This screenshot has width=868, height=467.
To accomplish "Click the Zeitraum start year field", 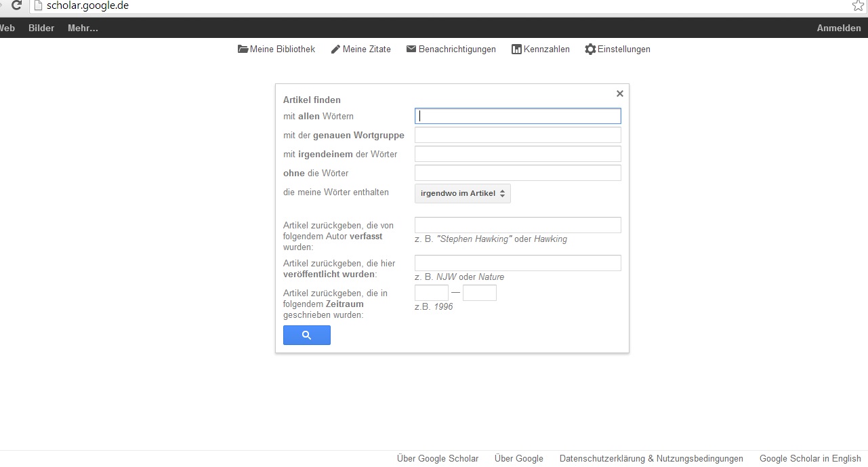I will click(431, 293).
